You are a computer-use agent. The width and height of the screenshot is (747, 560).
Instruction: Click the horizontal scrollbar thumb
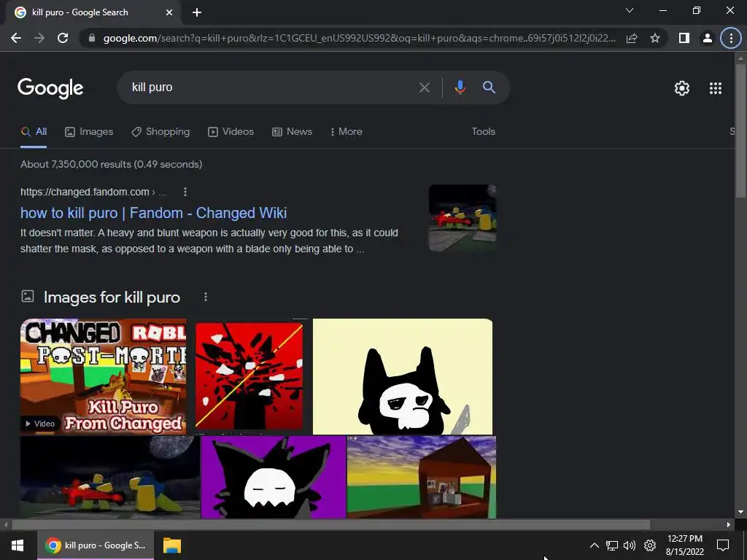click(331, 525)
